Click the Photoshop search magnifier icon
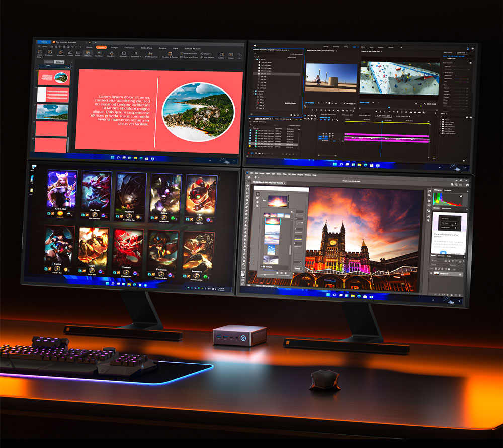The height and width of the screenshot is (448, 503). click(x=456, y=185)
